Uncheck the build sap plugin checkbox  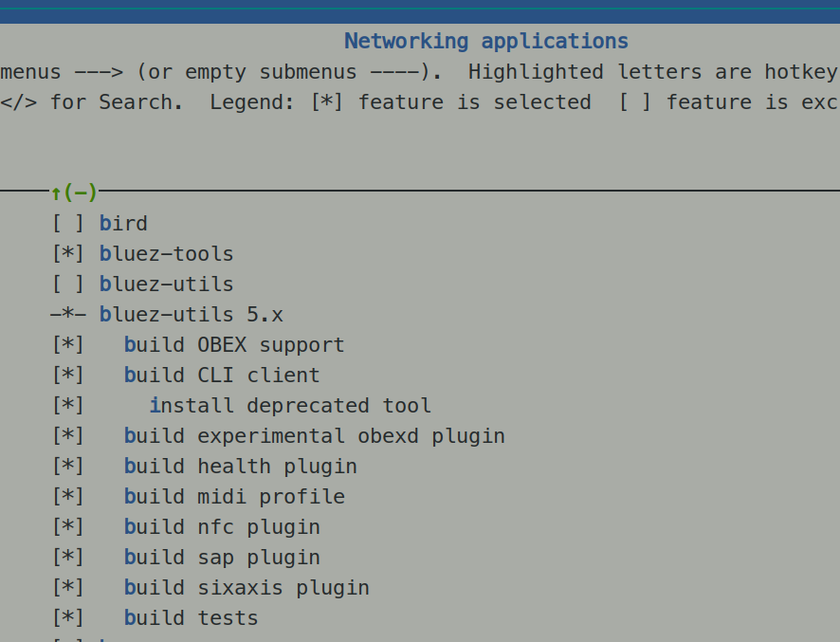pyautogui.click(x=67, y=558)
